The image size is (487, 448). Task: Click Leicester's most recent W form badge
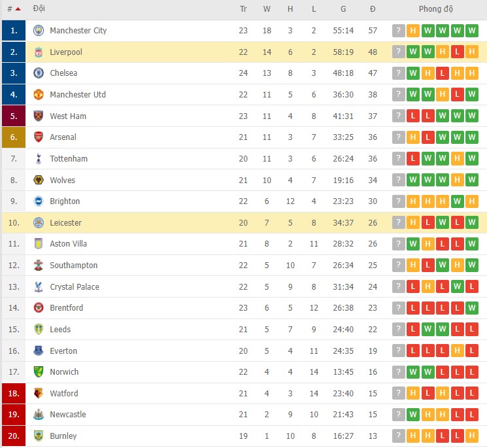(473, 222)
